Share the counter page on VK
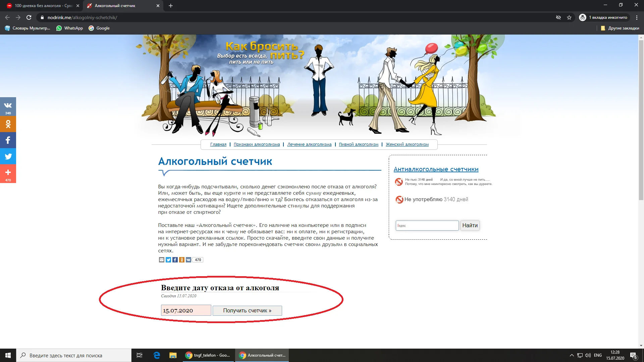 click(x=189, y=260)
